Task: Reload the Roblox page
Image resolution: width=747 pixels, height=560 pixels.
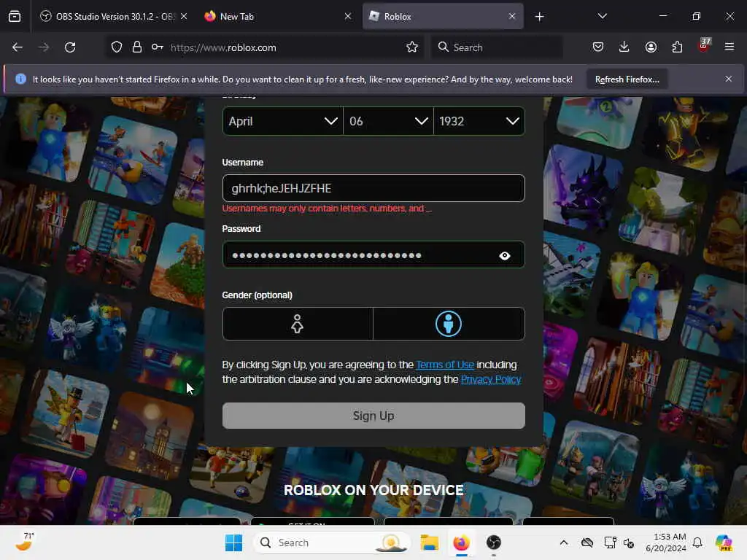Action: point(70,47)
